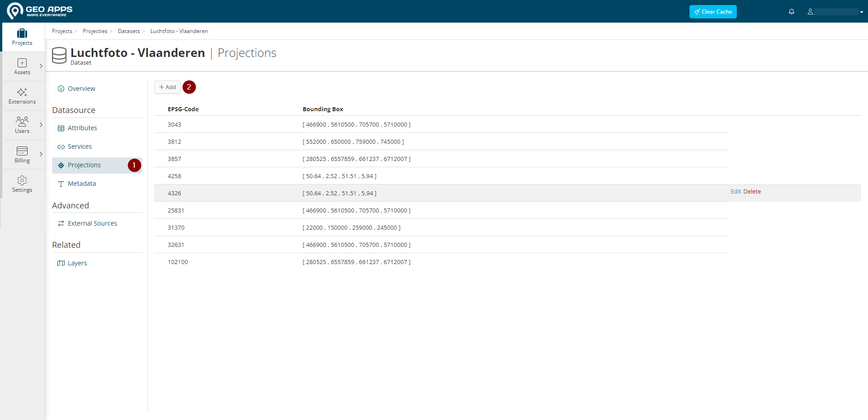Click the Add projection button

(x=167, y=87)
